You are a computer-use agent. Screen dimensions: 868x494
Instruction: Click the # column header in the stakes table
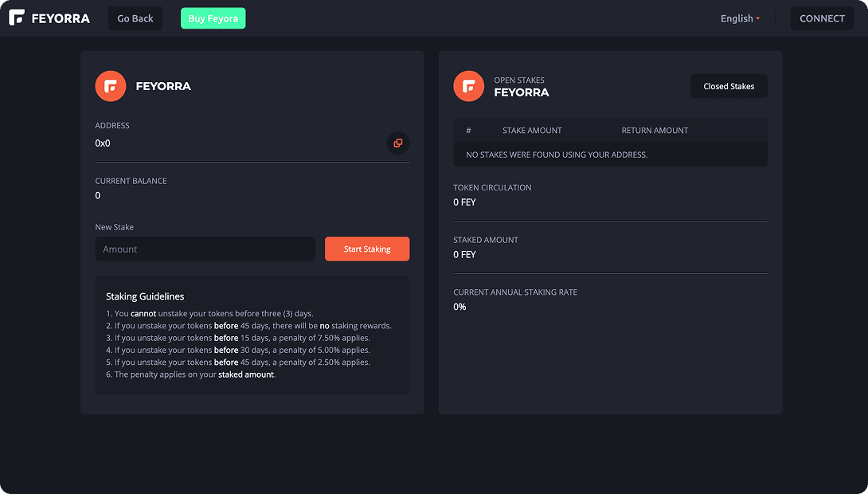[469, 130]
